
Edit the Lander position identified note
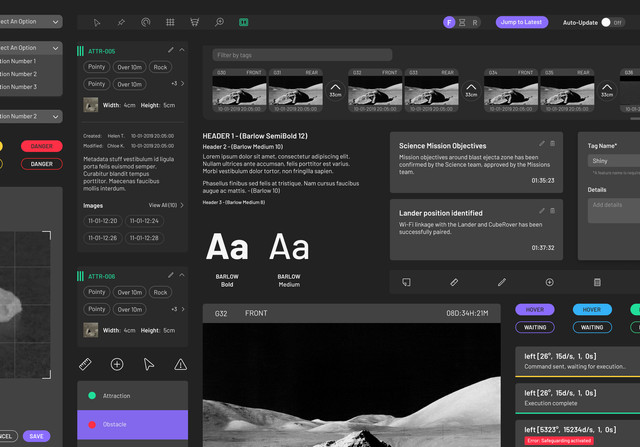(x=542, y=211)
